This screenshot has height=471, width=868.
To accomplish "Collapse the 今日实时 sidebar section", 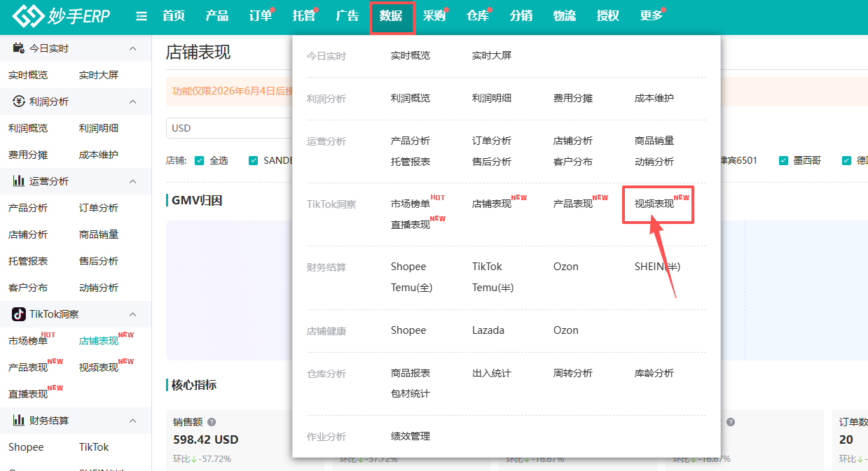I will point(133,48).
